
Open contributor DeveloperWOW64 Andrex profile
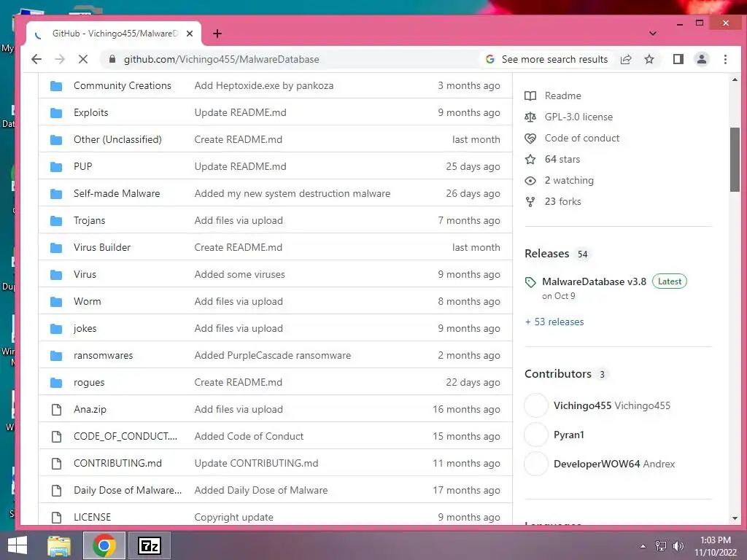[x=614, y=464]
